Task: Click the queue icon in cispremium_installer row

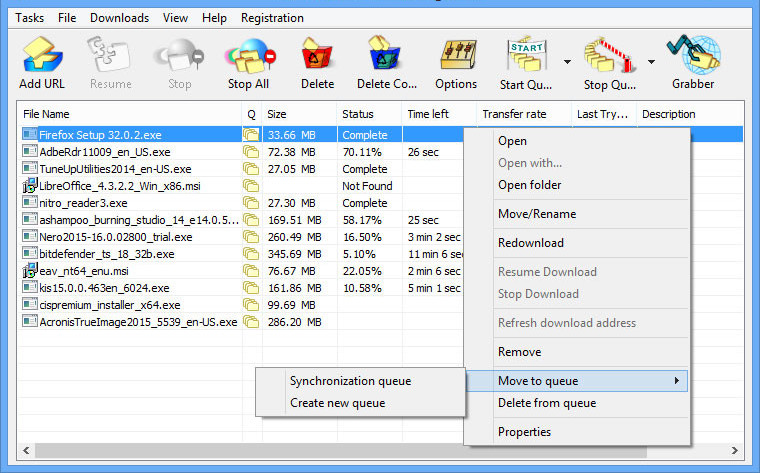Action: 251,305
